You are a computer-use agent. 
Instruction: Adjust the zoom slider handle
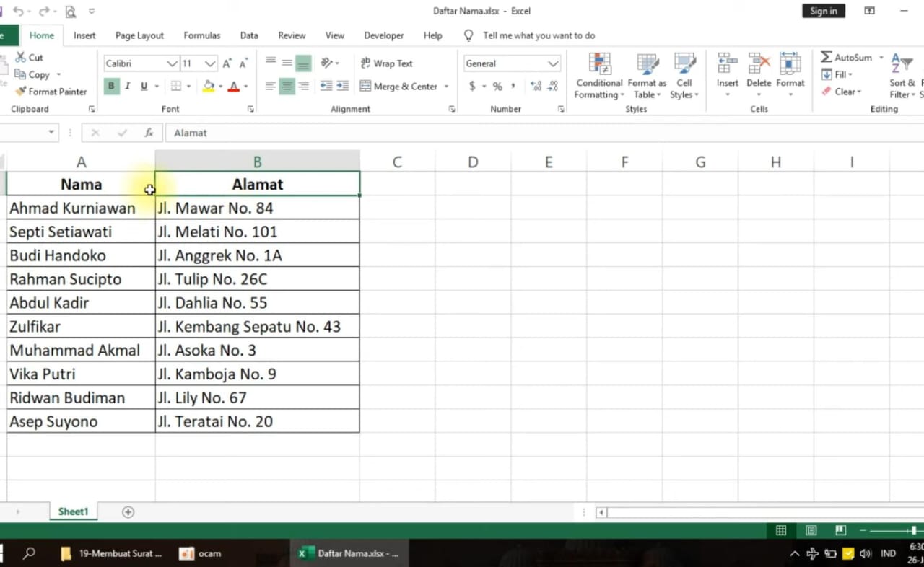tap(914, 530)
